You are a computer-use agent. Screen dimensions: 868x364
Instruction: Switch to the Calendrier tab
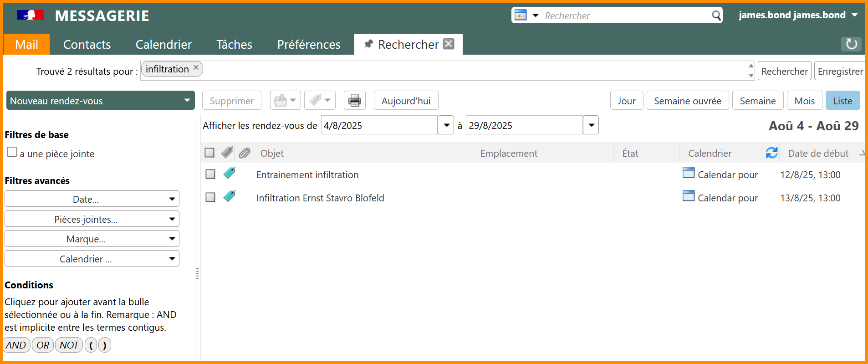163,44
